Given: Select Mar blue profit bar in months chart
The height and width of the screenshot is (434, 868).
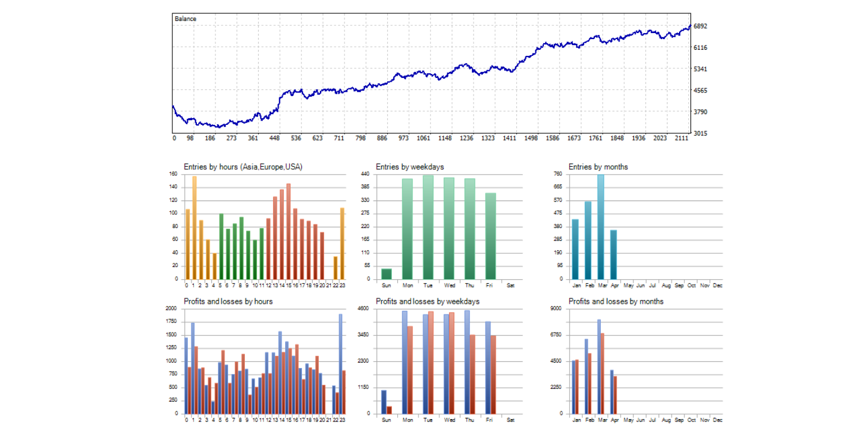Looking at the screenshot, I should (x=599, y=367).
